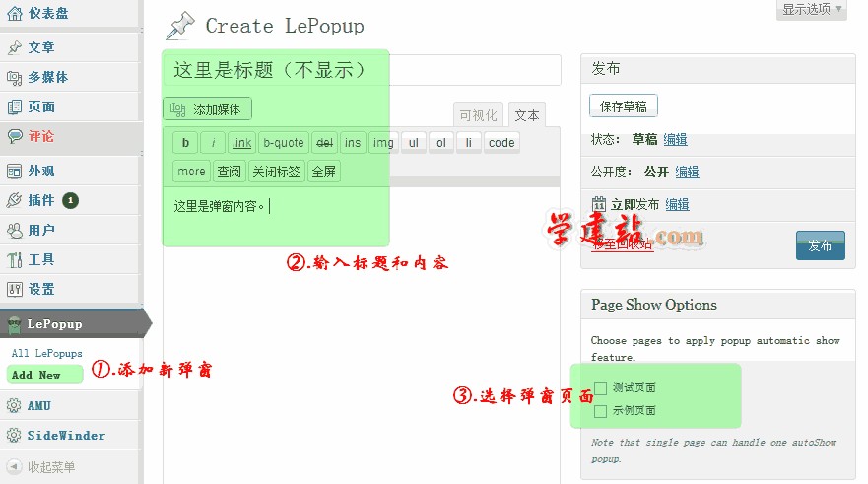The height and width of the screenshot is (484, 868).
Task: Click the ul toolbar button
Action: [x=414, y=143]
